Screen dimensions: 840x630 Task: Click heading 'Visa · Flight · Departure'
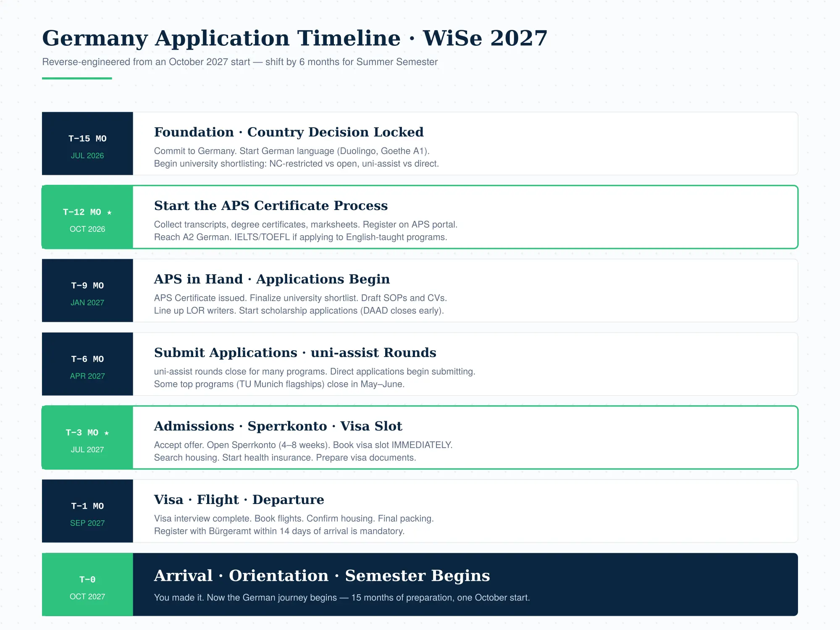point(239,500)
